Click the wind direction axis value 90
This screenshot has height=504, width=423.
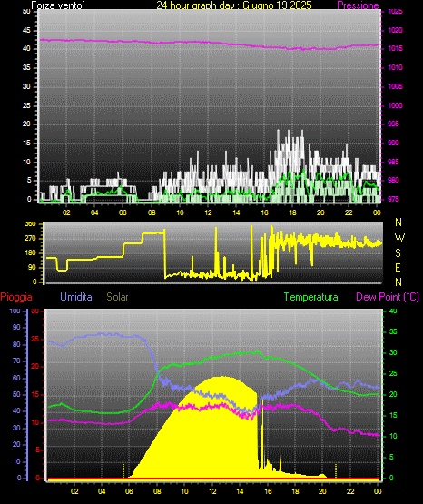pyautogui.click(x=33, y=267)
